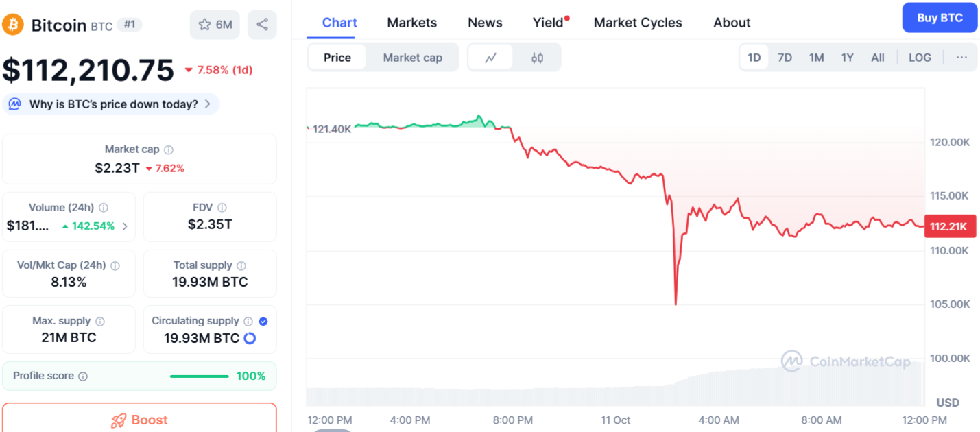
Task: Click info icon next to FDV
Action: pos(222,208)
